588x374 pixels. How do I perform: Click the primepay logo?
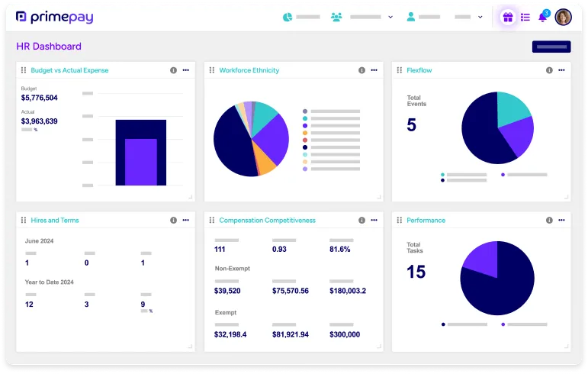(x=55, y=18)
